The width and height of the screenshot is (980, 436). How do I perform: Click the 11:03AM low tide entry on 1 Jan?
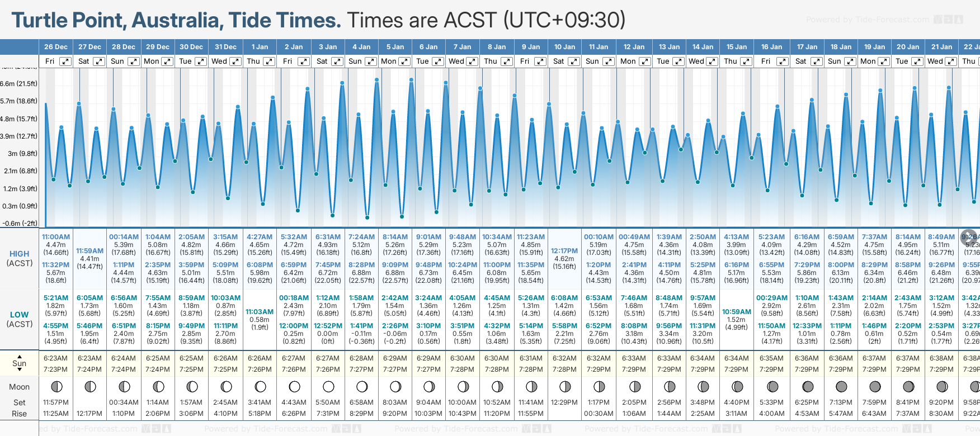click(x=260, y=312)
